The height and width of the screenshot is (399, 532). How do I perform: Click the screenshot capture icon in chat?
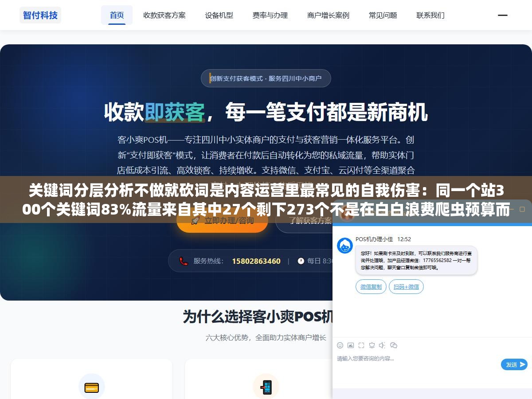tap(361, 345)
